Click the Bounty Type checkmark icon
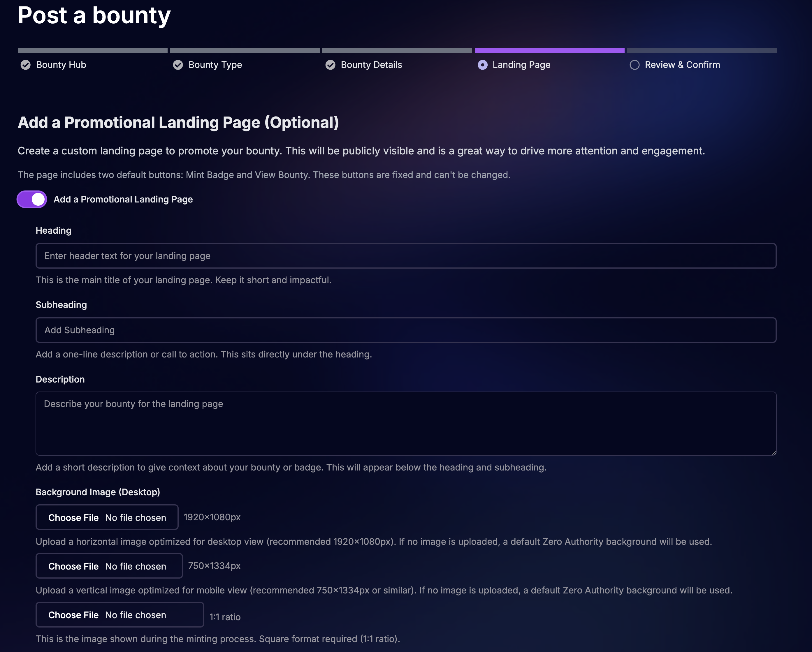This screenshot has width=812, height=652. pyautogui.click(x=178, y=65)
